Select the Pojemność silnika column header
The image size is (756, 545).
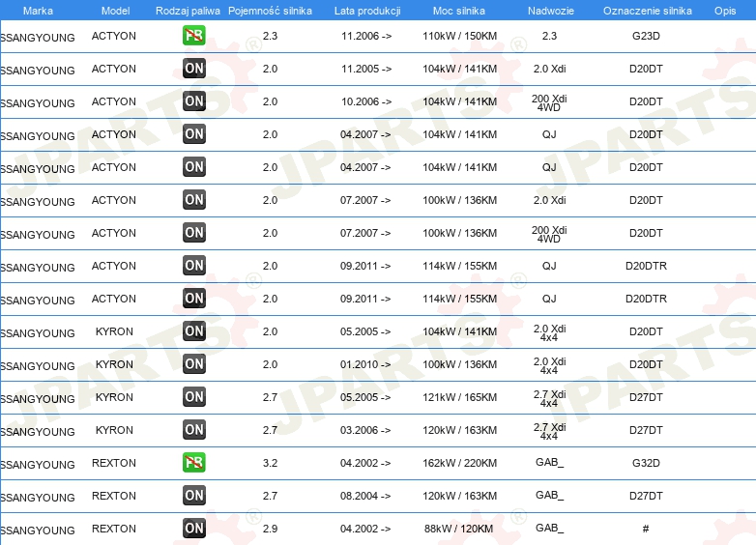[270, 11]
